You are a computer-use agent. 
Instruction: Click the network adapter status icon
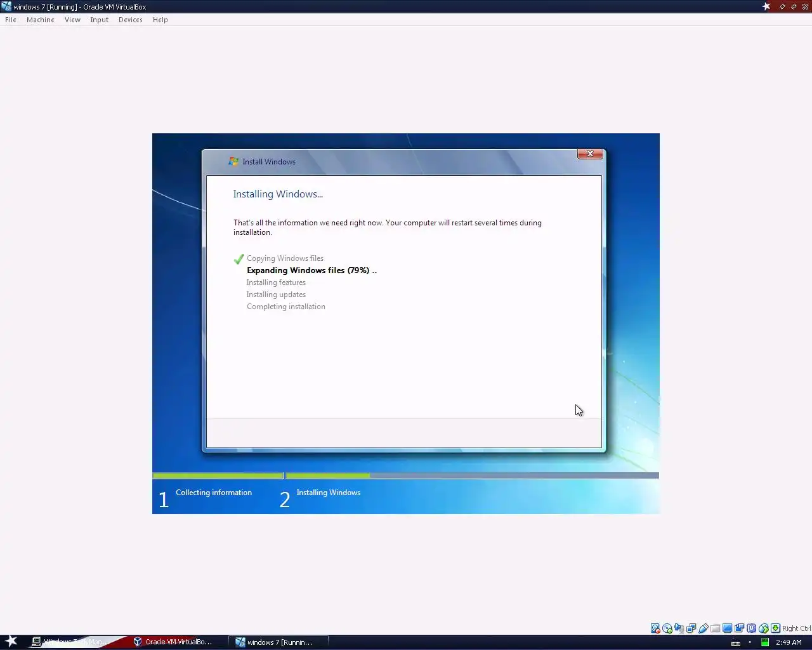[691, 628]
